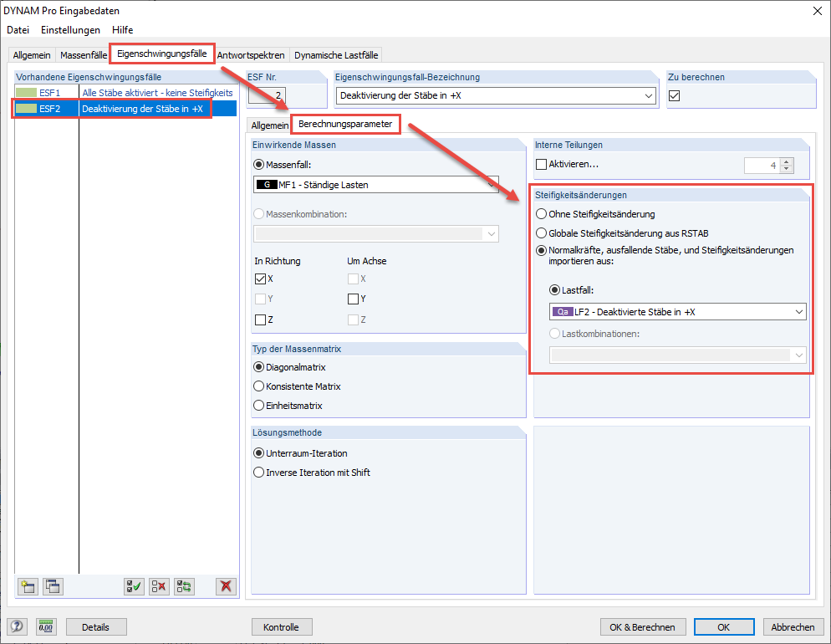Confirm with the OK button
Viewport: 831px width, 644px height.
[724, 627]
